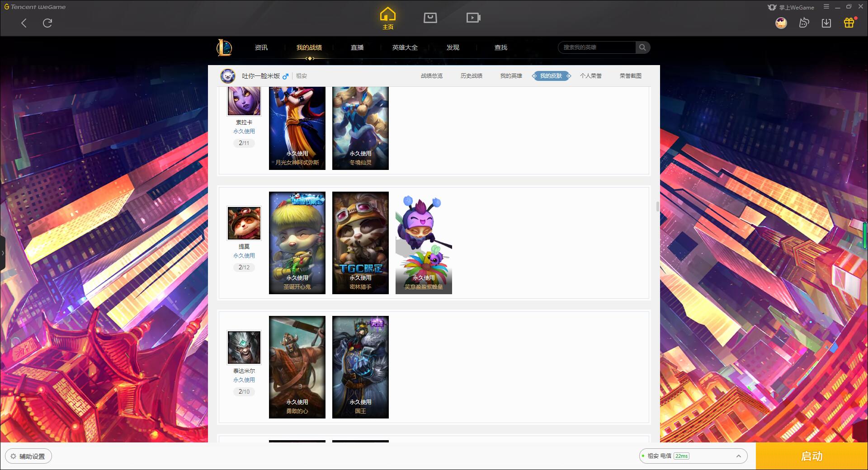
Task: Switch to 我的英雄 sub-tab
Action: click(511, 76)
